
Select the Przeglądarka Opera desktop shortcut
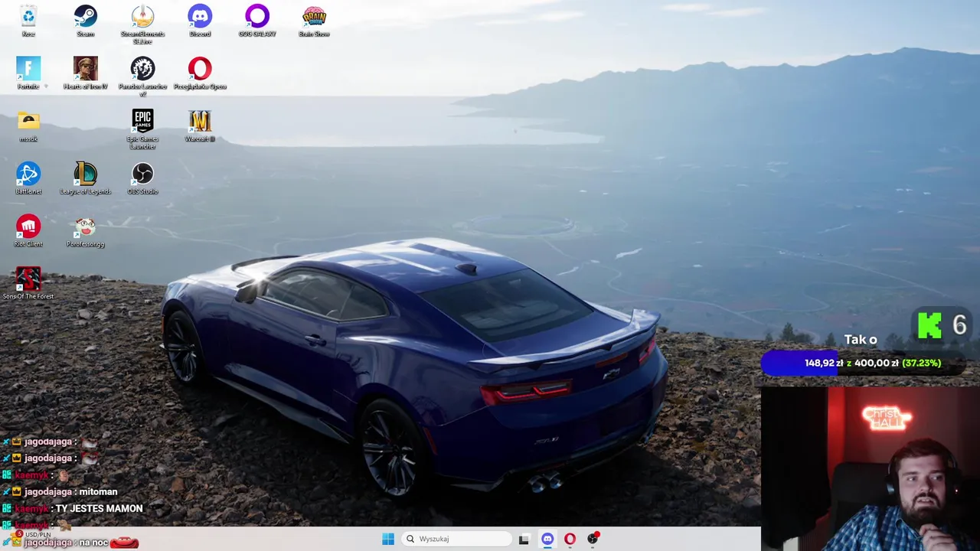click(x=200, y=73)
